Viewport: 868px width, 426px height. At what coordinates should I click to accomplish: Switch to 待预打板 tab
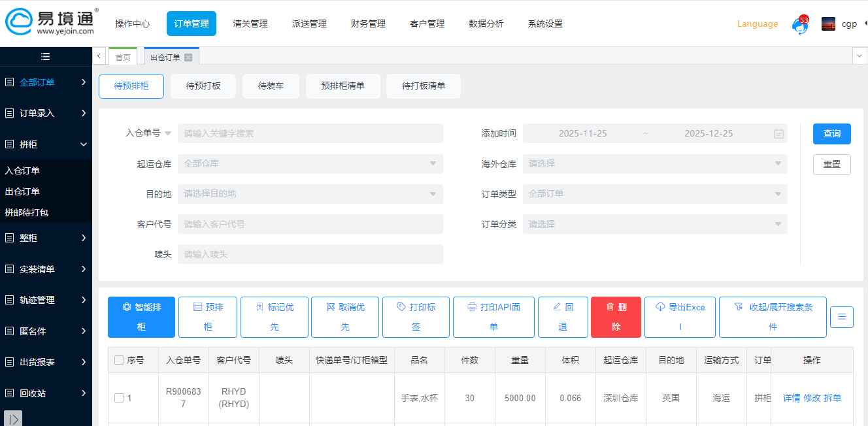(203, 86)
